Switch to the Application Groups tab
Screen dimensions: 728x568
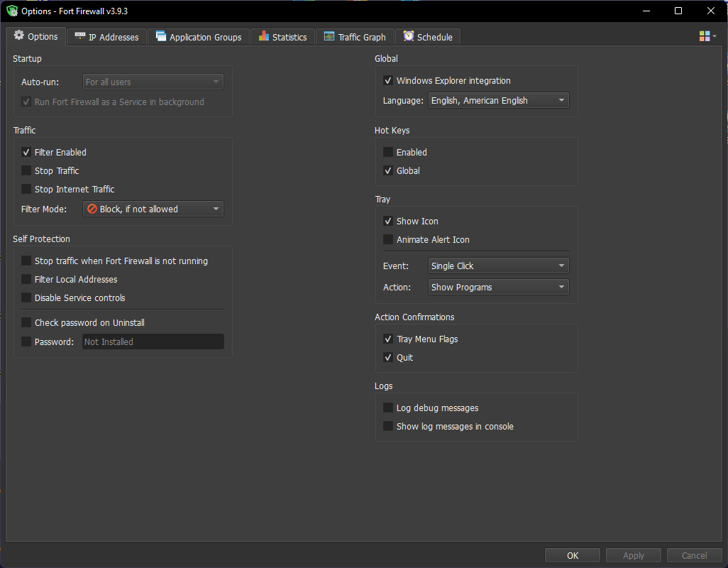pyautogui.click(x=199, y=37)
